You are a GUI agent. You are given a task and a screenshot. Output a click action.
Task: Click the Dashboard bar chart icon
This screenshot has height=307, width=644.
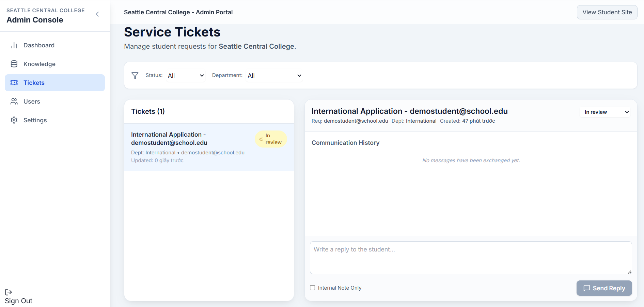14,45
